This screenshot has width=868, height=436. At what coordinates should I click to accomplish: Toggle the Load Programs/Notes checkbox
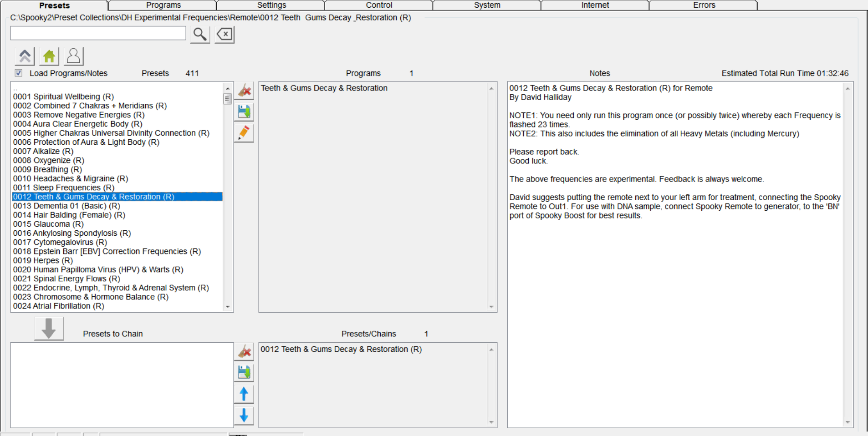[x=19, y=73]
